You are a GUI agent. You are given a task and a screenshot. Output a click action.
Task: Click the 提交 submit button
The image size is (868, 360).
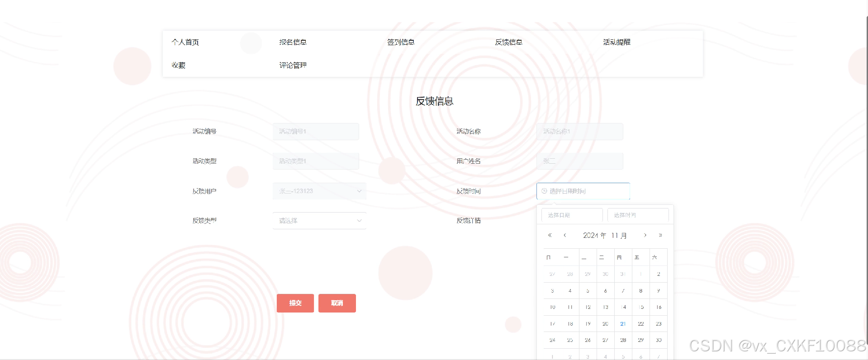295,303
